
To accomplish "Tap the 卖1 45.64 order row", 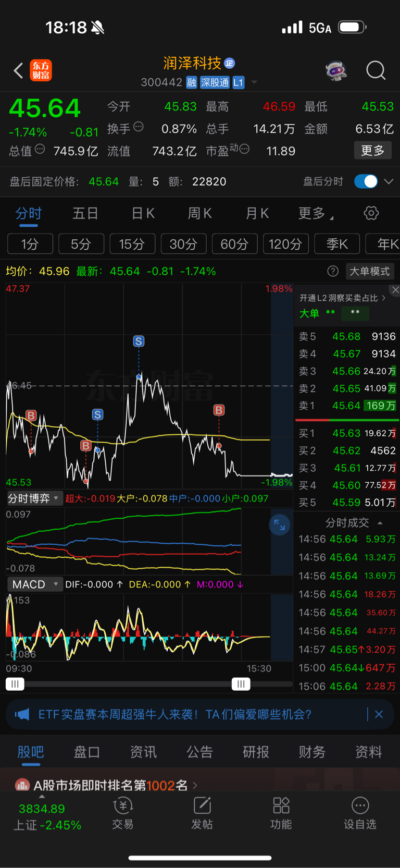I will (347, 406).
